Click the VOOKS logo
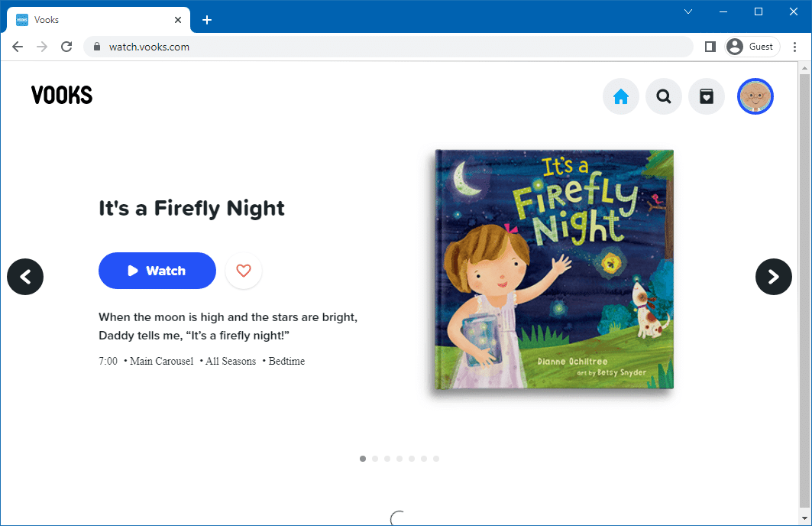Viewport: 812px width, 526px height. pyautogui.click(x=61, y=95)
